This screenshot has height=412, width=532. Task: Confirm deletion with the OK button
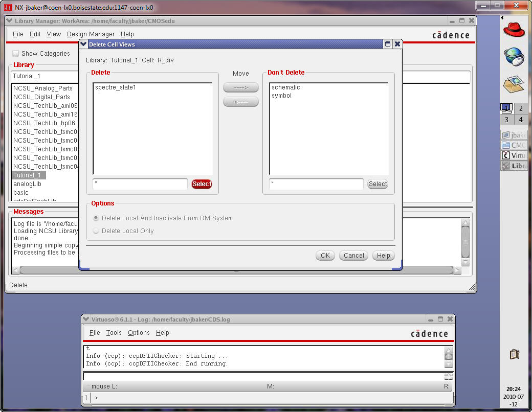coord(325,256)
